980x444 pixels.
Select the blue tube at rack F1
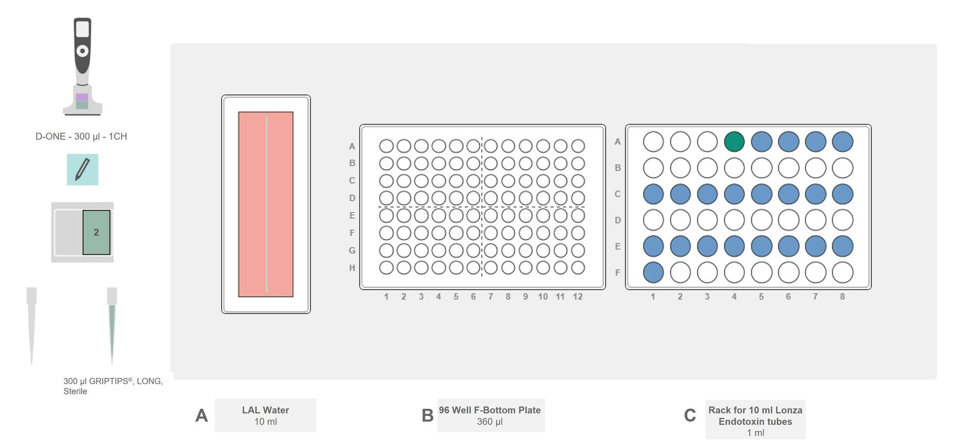[653, 272]
